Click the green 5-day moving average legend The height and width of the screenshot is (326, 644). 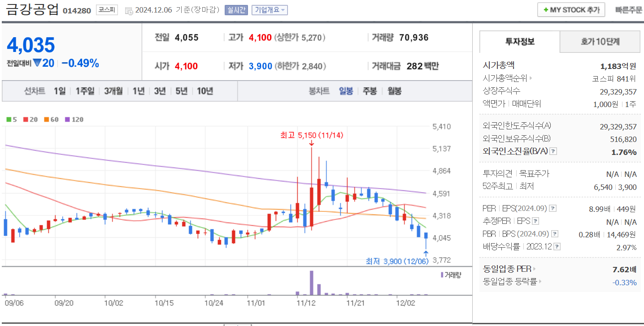coord(12,120)
